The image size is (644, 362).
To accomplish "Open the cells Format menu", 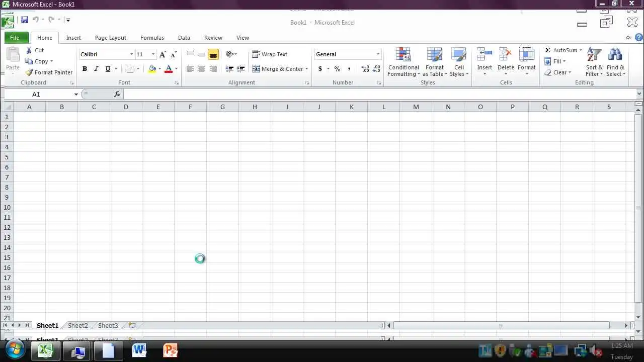I will (527, 62).
